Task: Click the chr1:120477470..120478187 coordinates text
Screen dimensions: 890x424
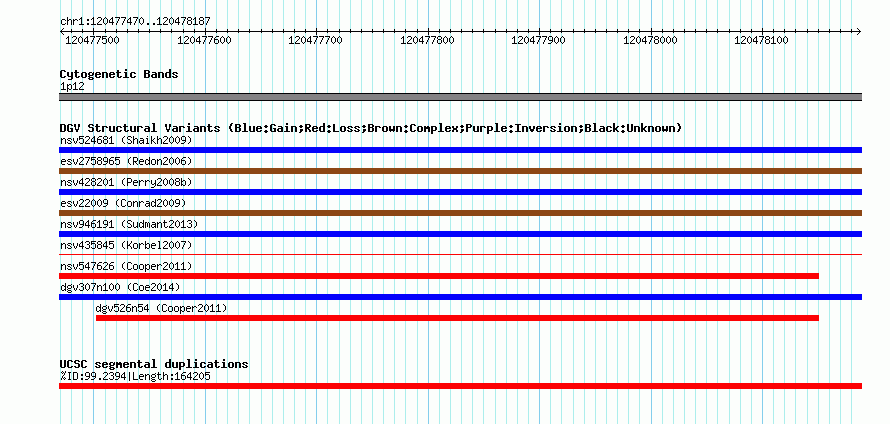Action: click(135, 22)
